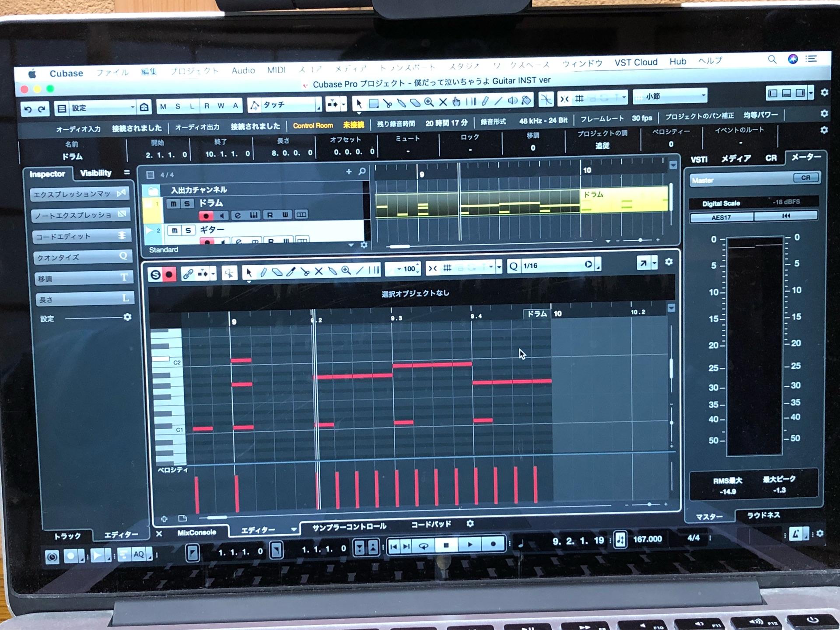This screenshot has height=630, width=840.
Task: Select the Zoom tool in main toolbar
Action: point(429,102)
